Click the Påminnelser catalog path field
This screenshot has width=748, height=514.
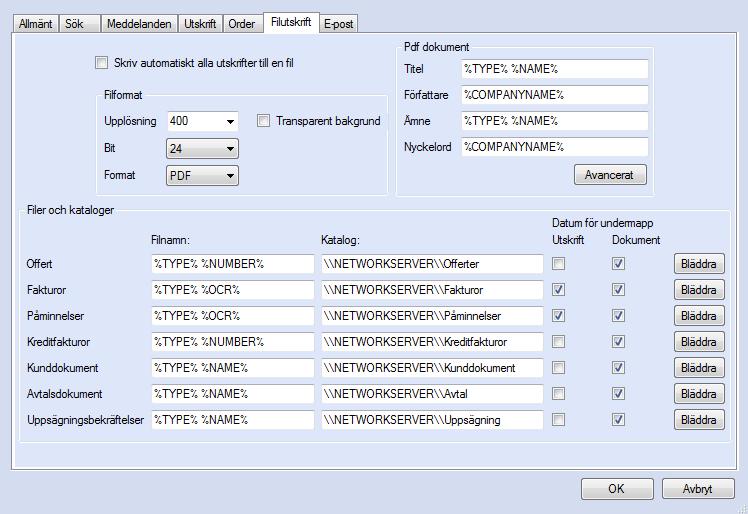coord(432,316)
